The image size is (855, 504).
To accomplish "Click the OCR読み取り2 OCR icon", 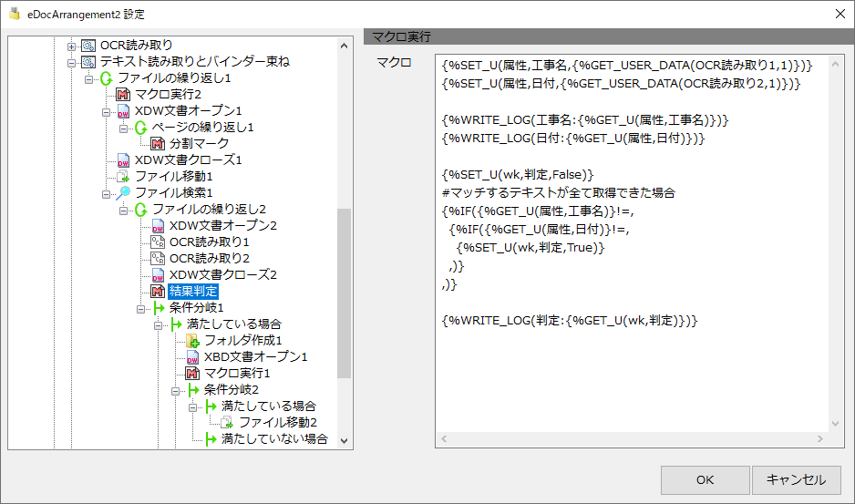I will point(158,259).
